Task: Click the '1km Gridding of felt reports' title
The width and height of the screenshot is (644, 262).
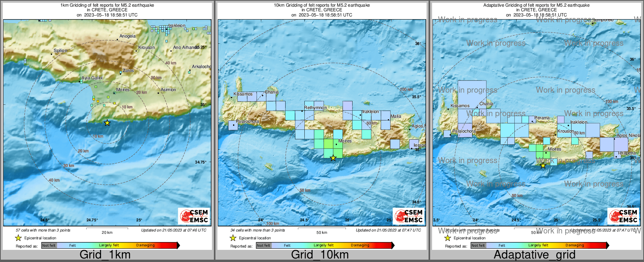Action: [x=107, y=5]
